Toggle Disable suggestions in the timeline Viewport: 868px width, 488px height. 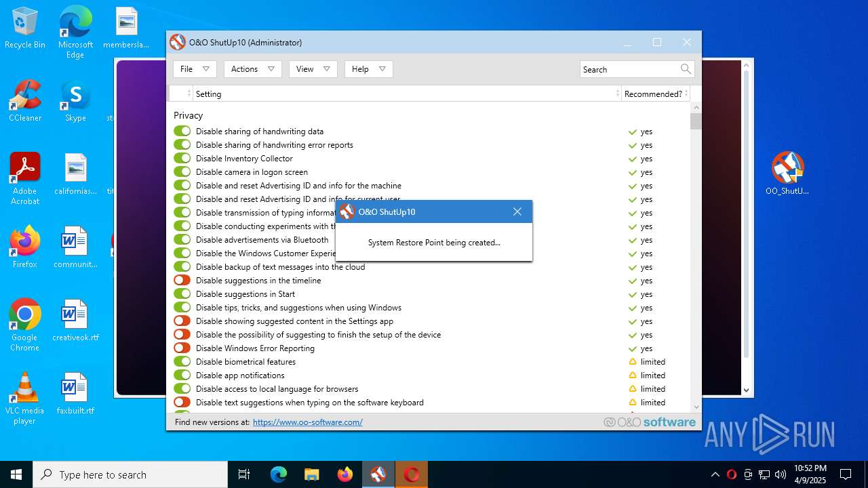pyautogui.click(x=182, y=280)
